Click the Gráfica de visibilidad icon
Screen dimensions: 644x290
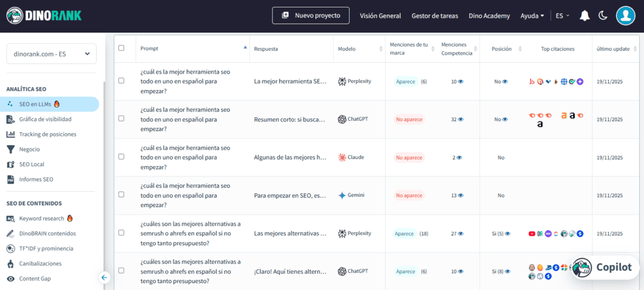pyautogui.click(x=11, y=119)
